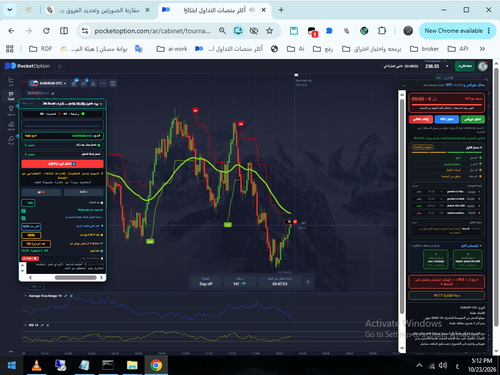The height and width of the screenshot is (375, 500).
Task: Click left panel horizontal scrollbar thumb
Action: (x=76, y=277)
